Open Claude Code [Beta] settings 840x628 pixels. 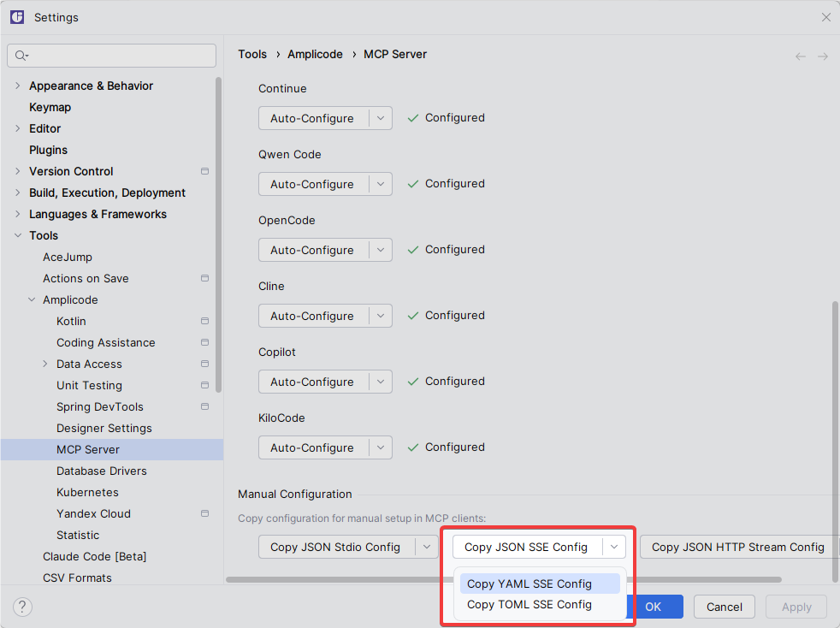click(94, 557)
